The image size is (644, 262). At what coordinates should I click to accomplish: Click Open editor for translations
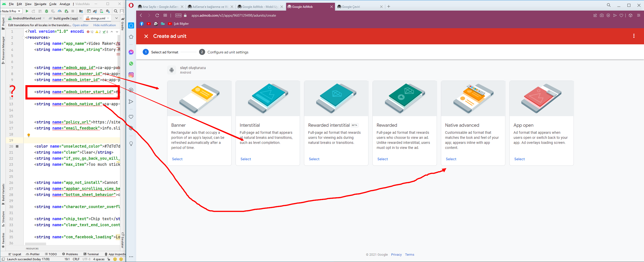point(81,25)
